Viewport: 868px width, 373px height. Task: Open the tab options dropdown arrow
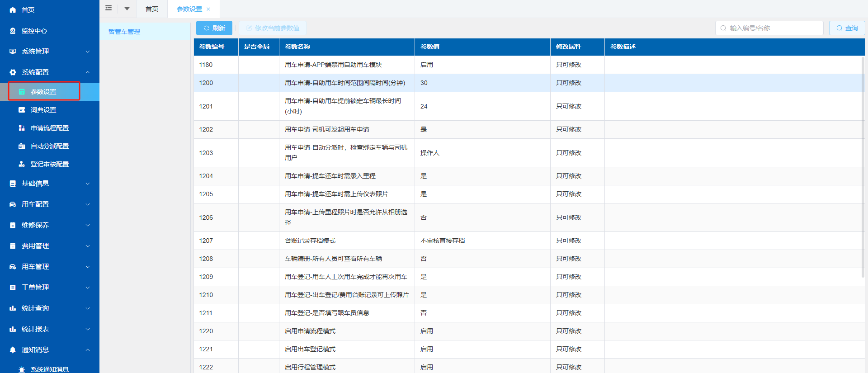(127, 9)
